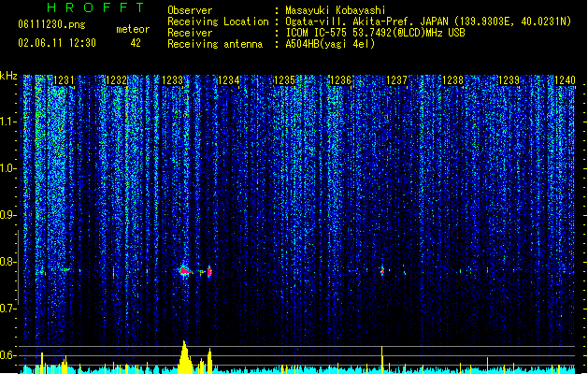This screenshot has height=374, width=588.
Task: Click the HROFFT title text
Action: coord(96,7)
